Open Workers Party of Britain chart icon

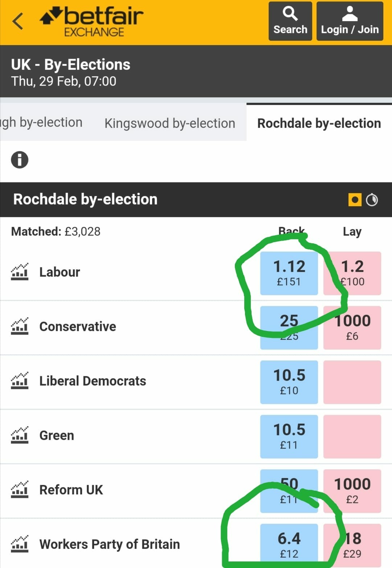point(20,544)
